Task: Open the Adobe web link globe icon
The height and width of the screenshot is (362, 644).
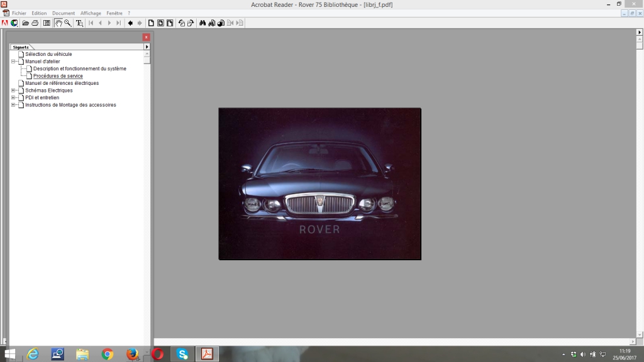Action: pyautogui.click(x=14, y=23)
